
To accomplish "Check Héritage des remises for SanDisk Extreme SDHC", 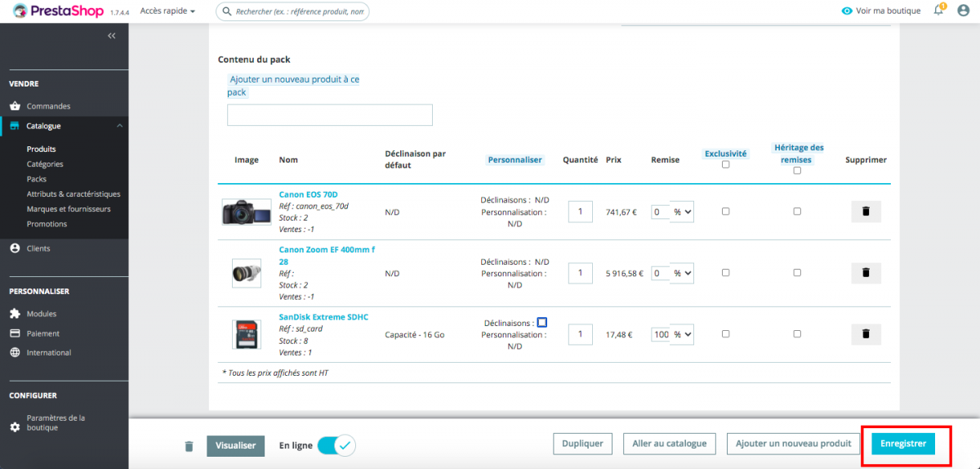I will point(797,334).
